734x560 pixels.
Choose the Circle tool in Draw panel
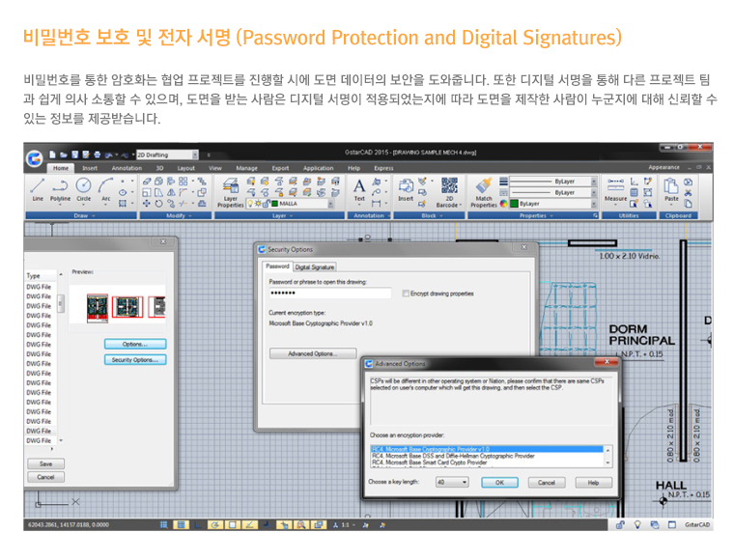[84, 188]
